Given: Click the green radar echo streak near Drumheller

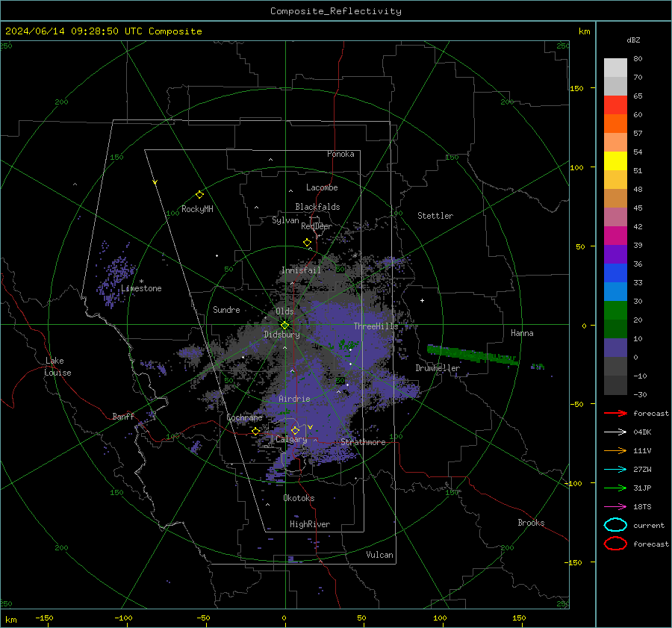Looking at the screenshot, I should tap(473, 355).
